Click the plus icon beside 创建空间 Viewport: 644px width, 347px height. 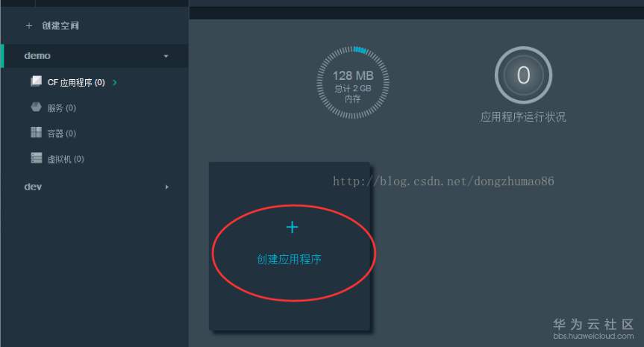tap(29, 26)
